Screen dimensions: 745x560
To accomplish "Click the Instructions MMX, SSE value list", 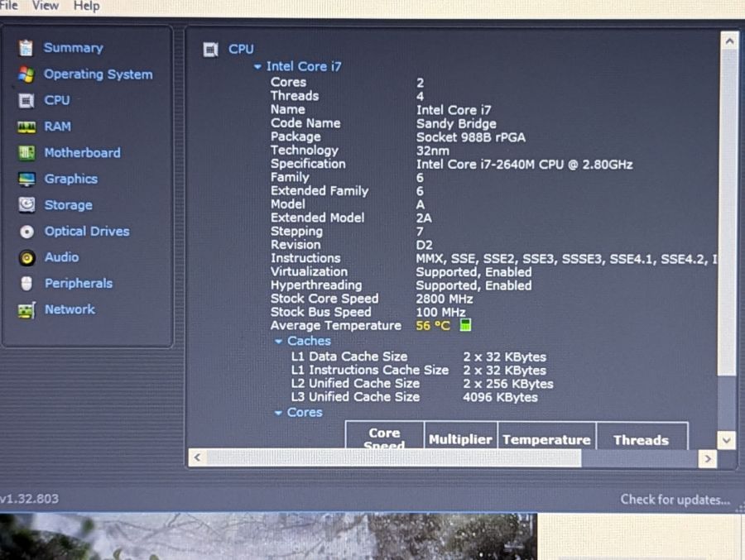I will [x=566, y=259].
